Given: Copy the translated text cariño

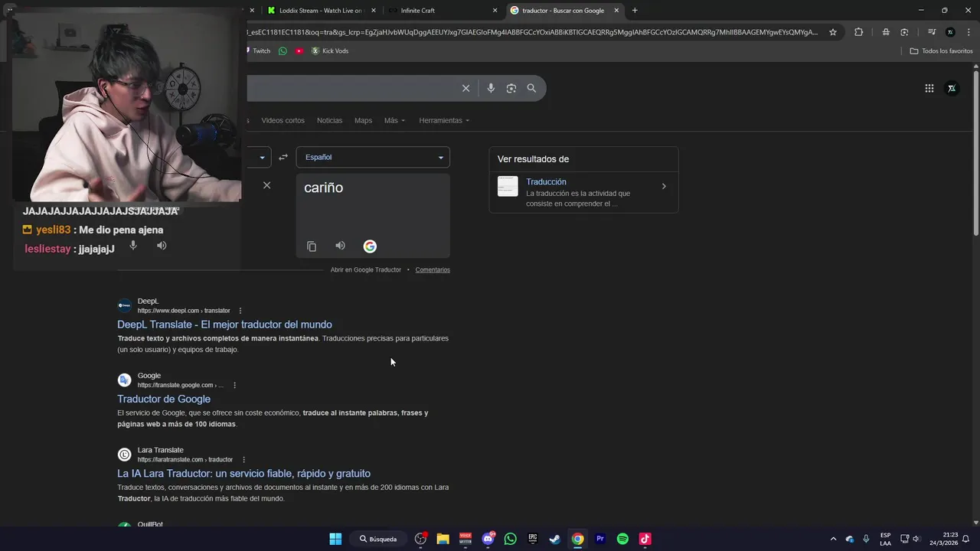Looking at the screenshot, I should 312,246.
